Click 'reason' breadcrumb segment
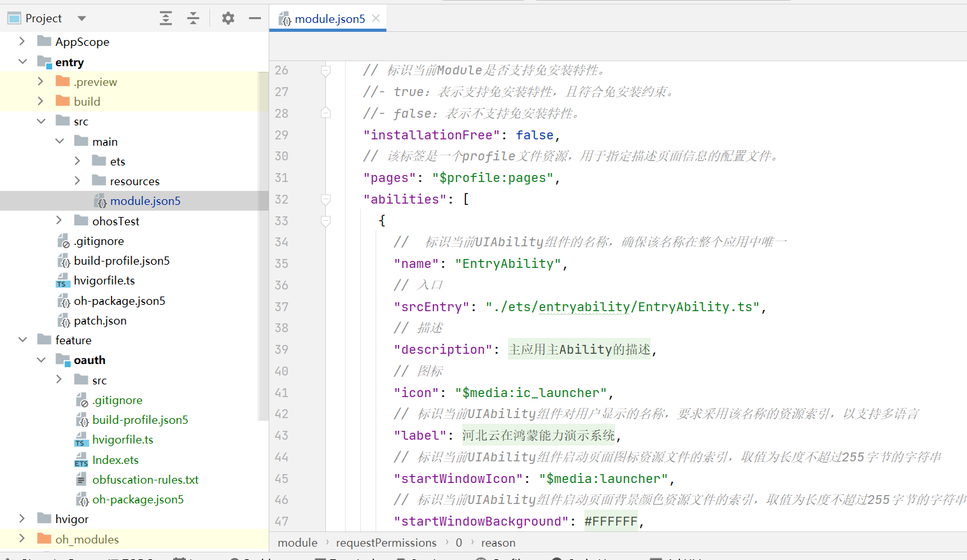 click(x=498, y=543)
